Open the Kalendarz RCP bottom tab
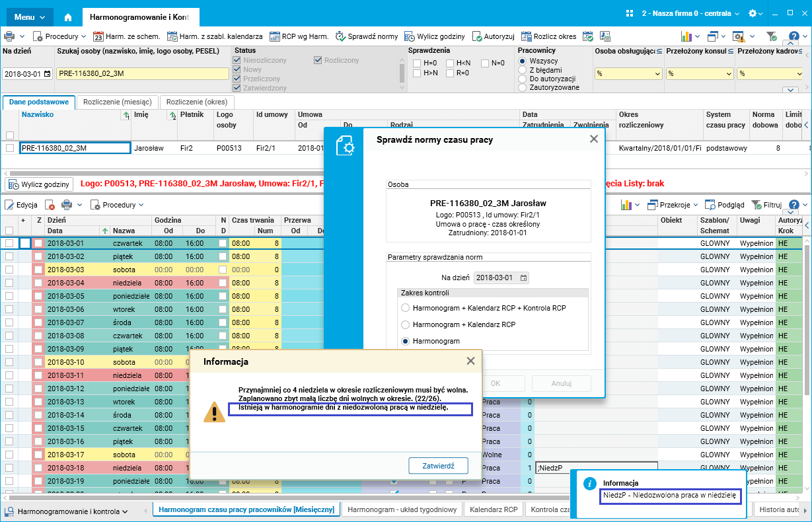The image size is (812, 522). pyautogui.click(x=493, y=509)
